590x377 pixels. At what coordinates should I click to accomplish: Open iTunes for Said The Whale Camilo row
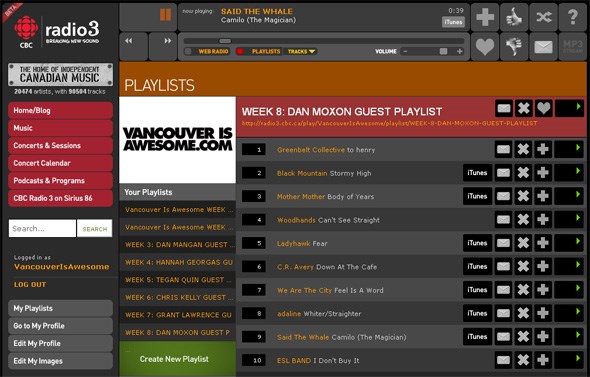point(477,337)
